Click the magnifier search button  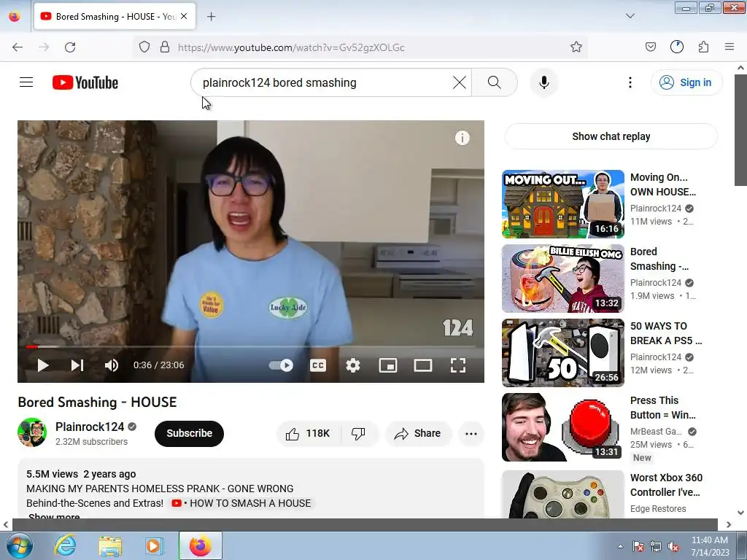pyautogui.click(x=494, y=82)
